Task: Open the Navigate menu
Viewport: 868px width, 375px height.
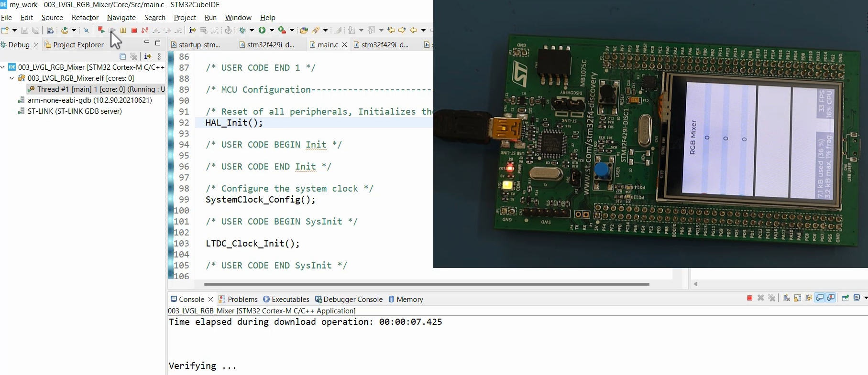Action: (121, 18)
